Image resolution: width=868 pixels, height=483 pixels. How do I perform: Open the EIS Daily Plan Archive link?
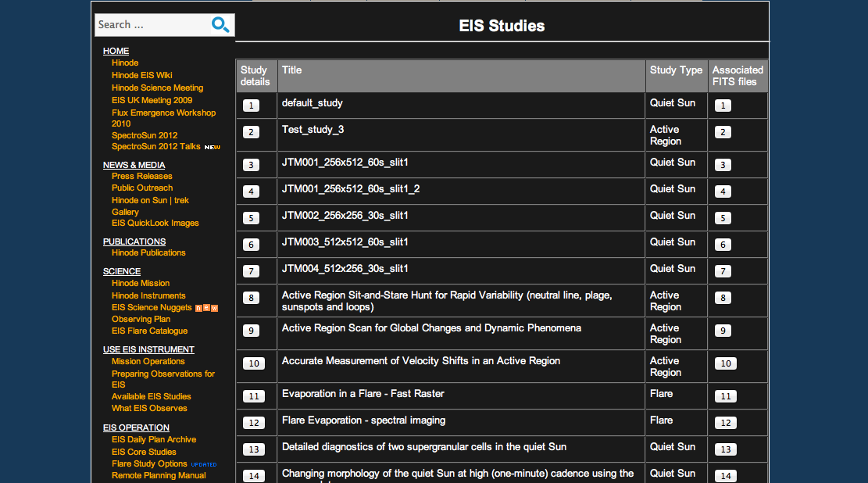coord(153,439)
